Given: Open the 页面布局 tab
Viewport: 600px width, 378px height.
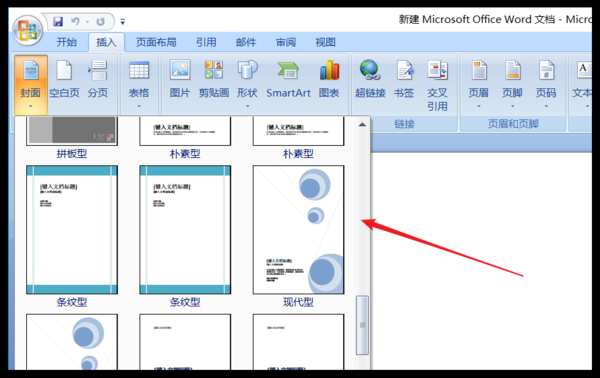Looking at the screenshot, I should (156, 42).
